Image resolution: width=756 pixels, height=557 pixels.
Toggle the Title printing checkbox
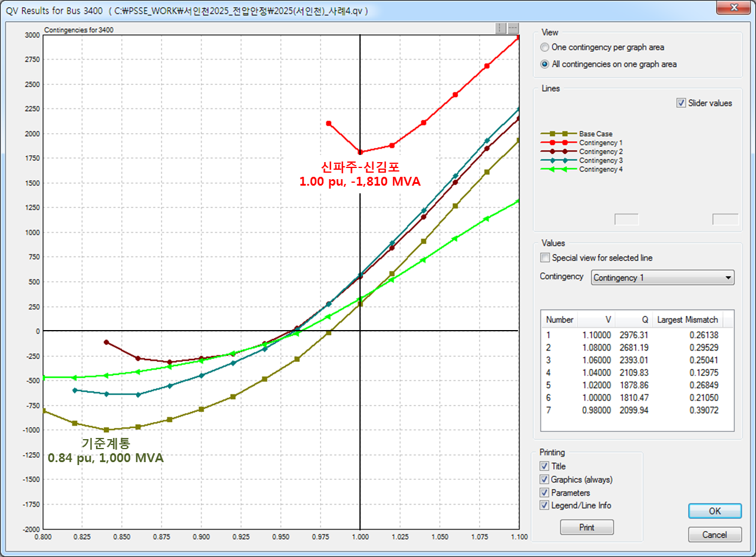point(544,466)
